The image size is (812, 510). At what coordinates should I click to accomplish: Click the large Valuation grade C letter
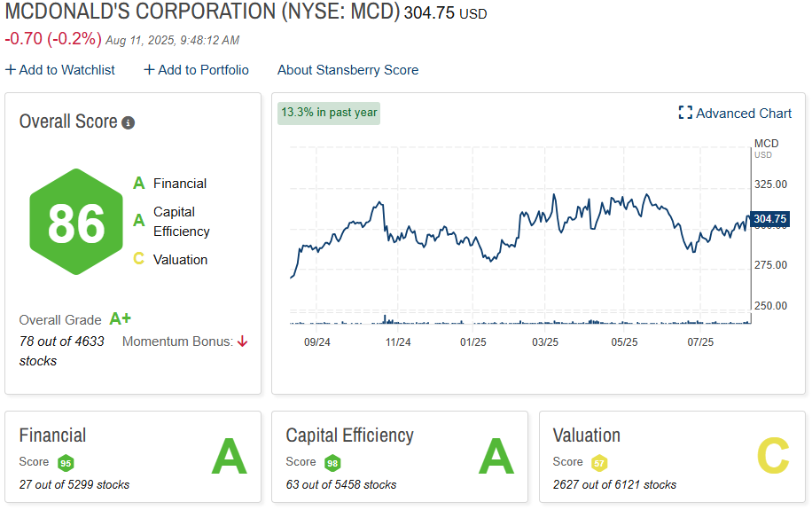pos(772,458)
